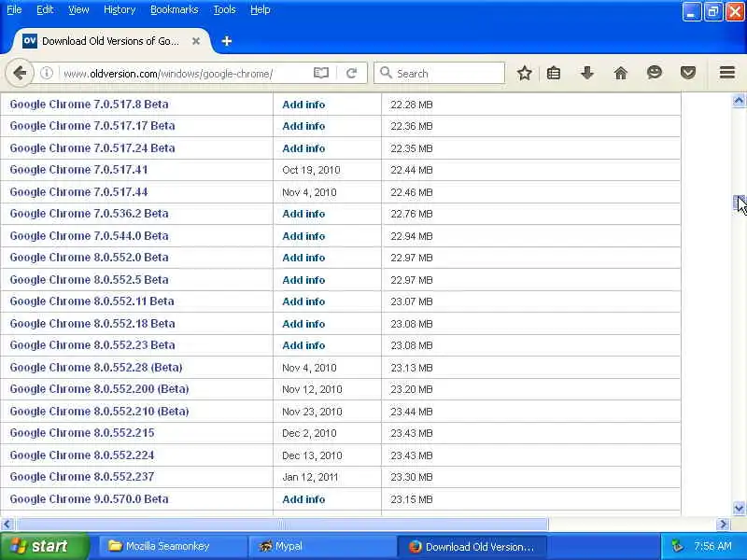Click the system tray icon near clock

[677, 546]
